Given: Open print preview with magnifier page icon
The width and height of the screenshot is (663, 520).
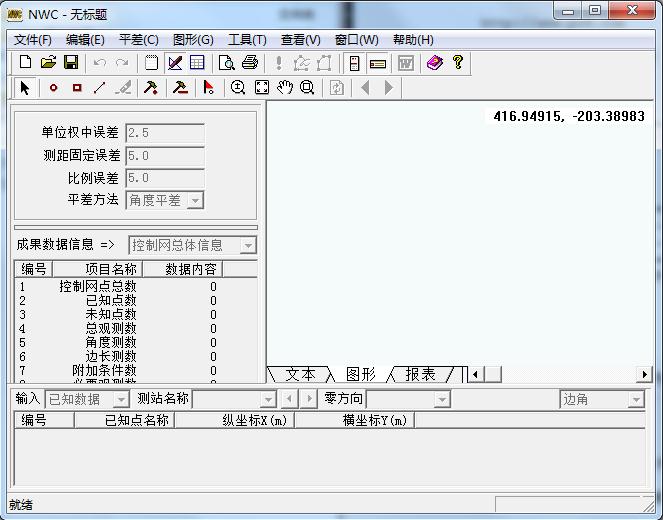Looking at the screenshot, I should (x=227, y=63).
